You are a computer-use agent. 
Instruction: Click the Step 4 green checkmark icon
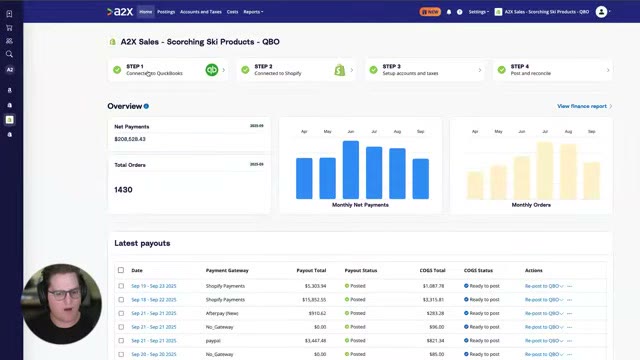(502, 70)
